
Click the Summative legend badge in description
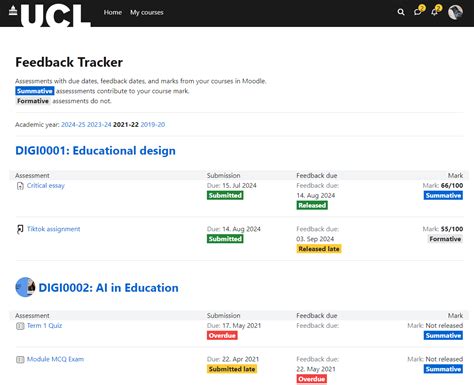pyautogui.click(x=35, y=91)
